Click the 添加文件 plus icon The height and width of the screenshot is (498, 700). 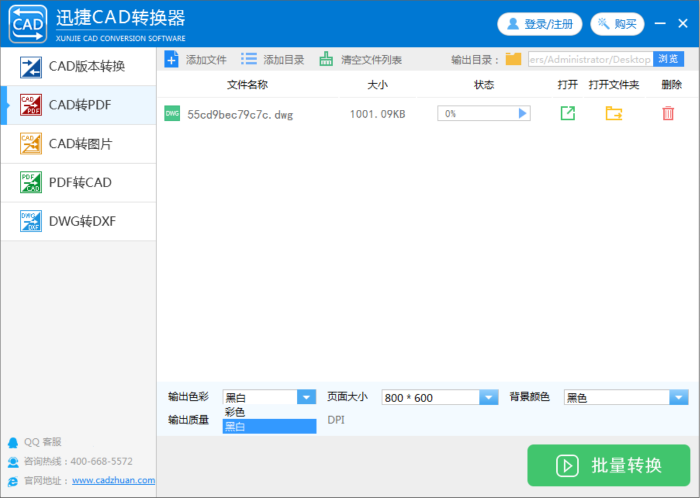point(171,59)
